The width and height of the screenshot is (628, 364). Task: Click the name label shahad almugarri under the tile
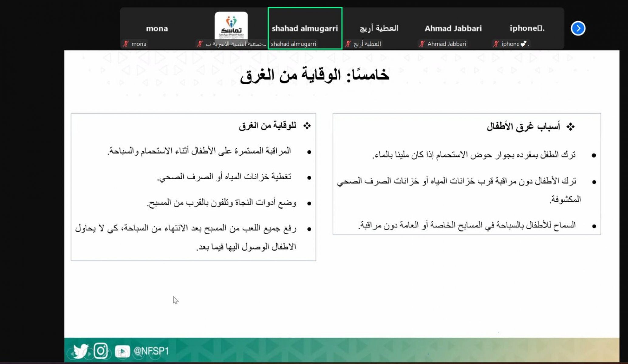(x=293, y=44)
